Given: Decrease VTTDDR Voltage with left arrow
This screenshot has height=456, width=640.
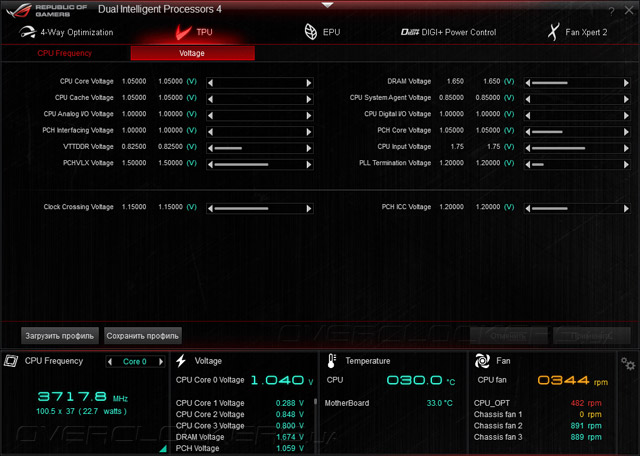Looking at the screenshot, I should 211,148.
